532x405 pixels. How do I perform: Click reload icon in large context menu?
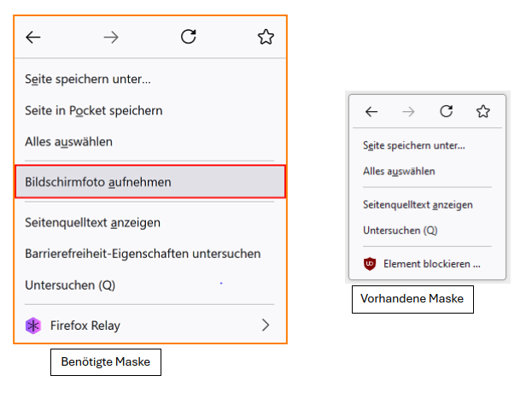coord(189,37)
